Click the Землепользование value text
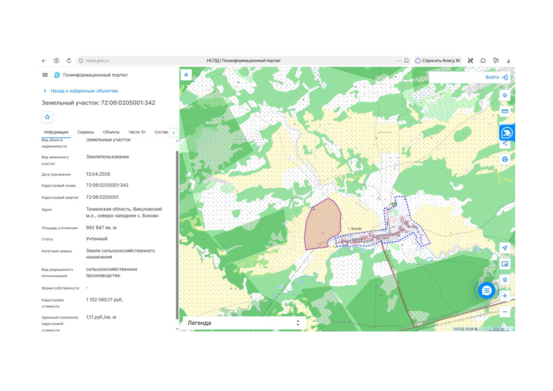This screenshot has width=553, height=391. coord(108,157)
